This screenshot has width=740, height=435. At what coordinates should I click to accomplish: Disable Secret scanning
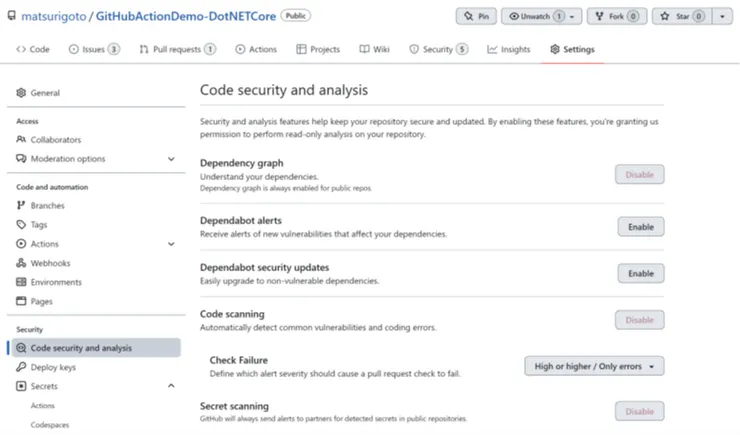tap(639, 411)
